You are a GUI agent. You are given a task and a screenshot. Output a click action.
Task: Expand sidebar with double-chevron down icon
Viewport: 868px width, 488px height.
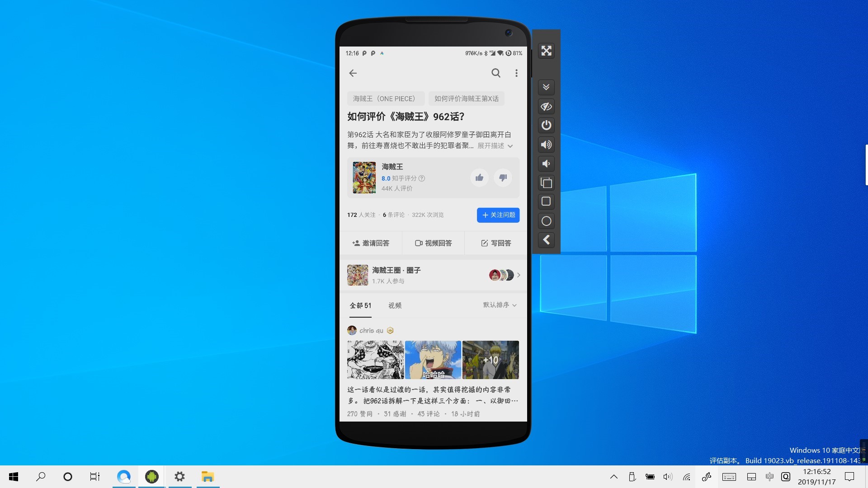tap(546, 87)
